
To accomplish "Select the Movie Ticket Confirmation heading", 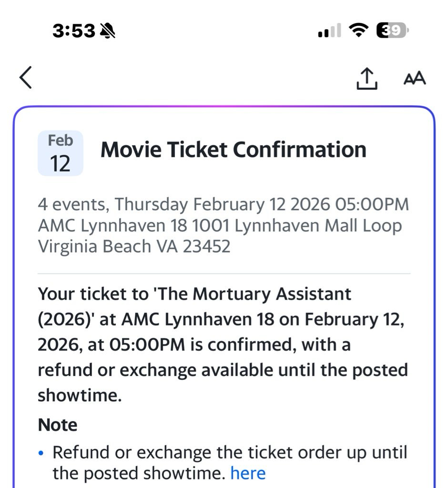I will pos(233,150).
